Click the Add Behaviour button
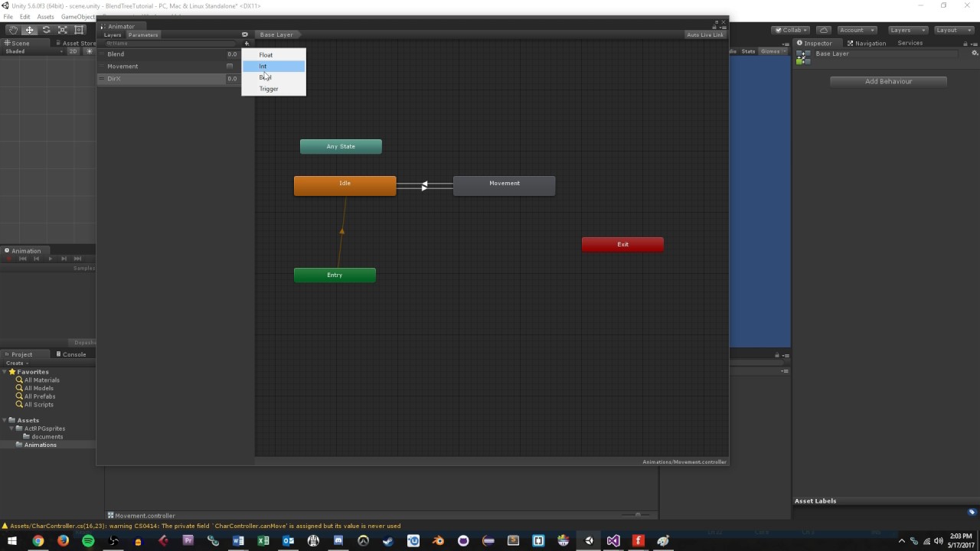Image resolution: width=980 pixels, height=551 pixels. (888, 81)
